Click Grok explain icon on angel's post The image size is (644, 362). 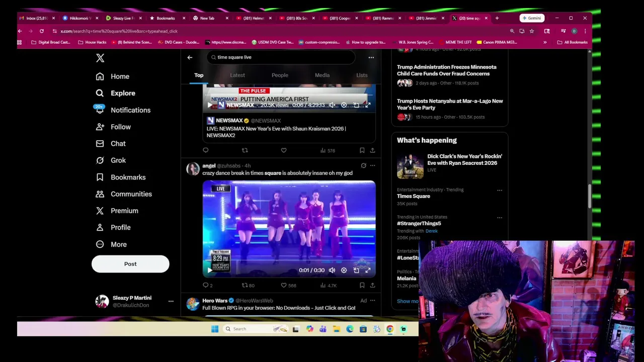pos(363,165)
